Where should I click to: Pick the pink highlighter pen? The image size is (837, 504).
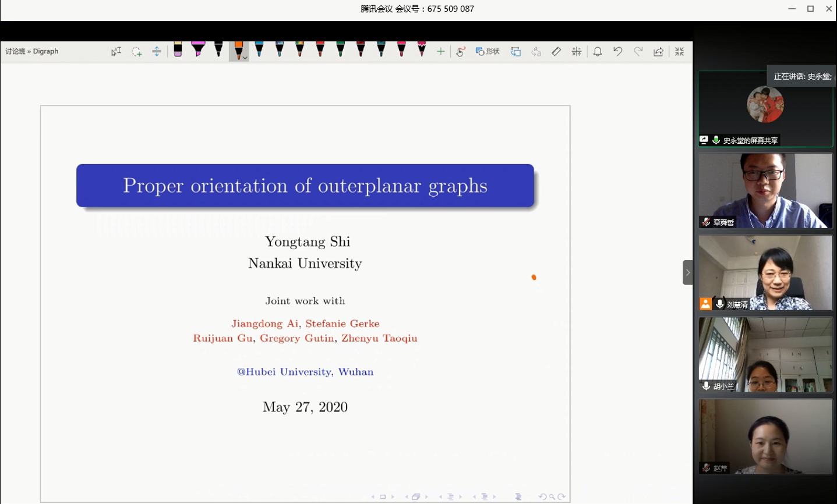tap(198, 50)
